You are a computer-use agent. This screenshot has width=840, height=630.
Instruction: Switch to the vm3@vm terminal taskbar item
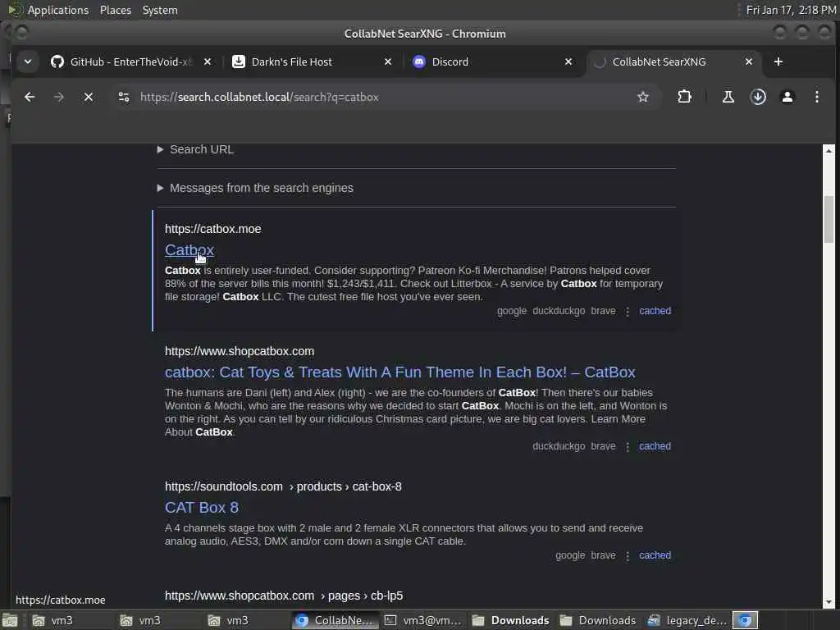tap(423, 620)
